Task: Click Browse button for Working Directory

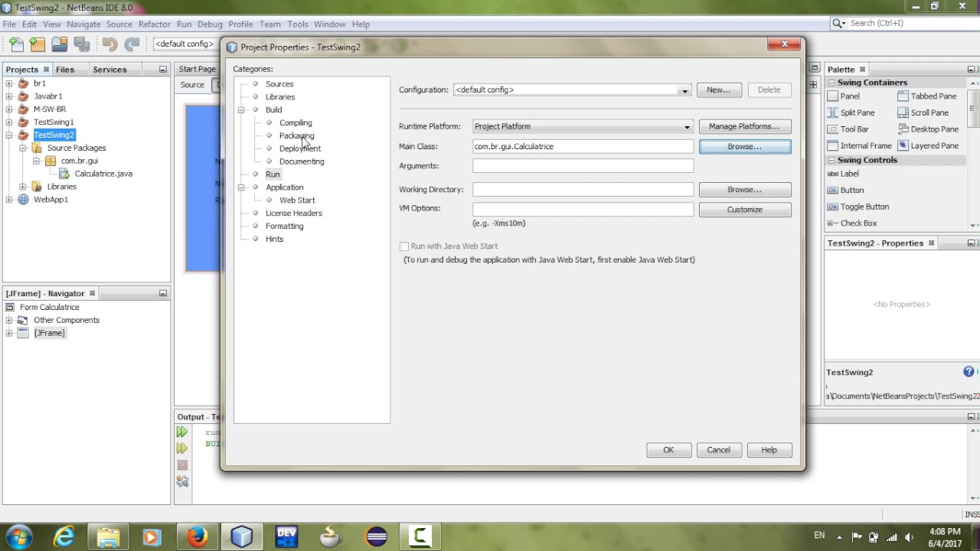Action: [x=745, y=189]
